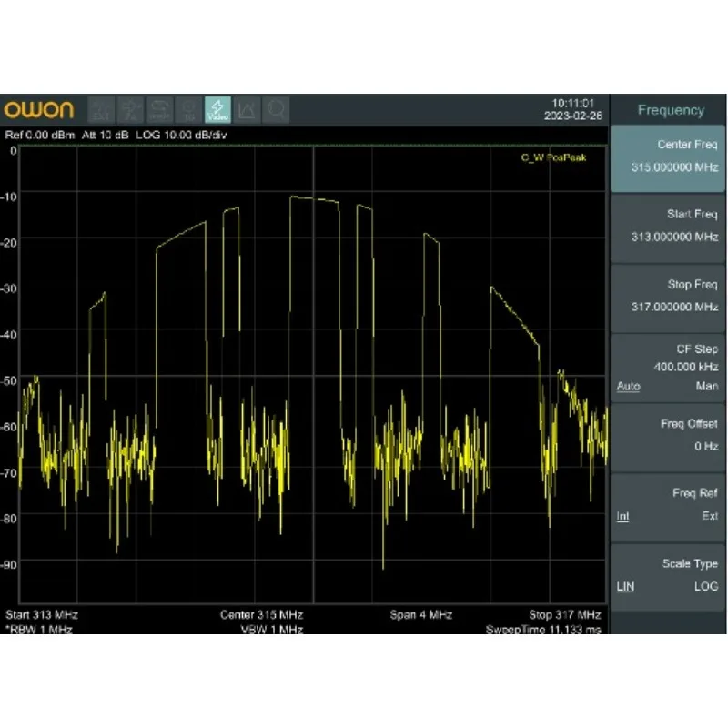Click the OWON logo

click(x=39, y=110)
